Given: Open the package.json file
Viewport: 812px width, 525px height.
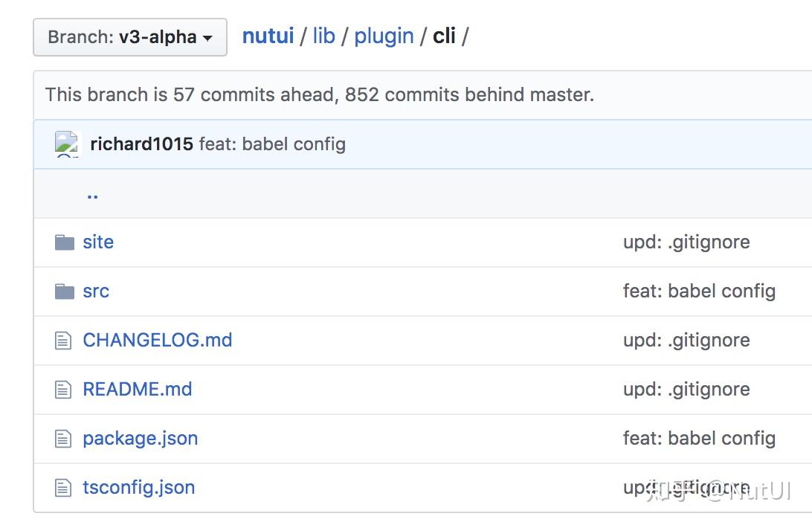Looking at the screenshot, I should click(x=141, y=439).
